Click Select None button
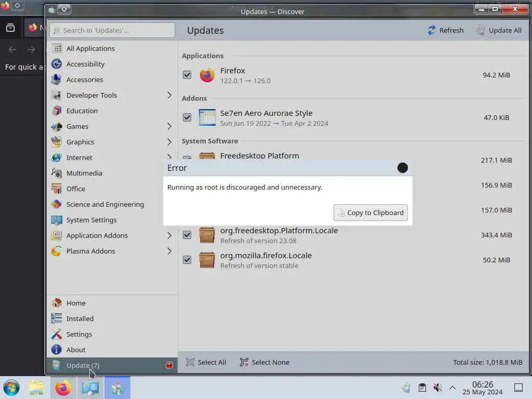This screenshot has height=399, width=532. coord(264,362)
